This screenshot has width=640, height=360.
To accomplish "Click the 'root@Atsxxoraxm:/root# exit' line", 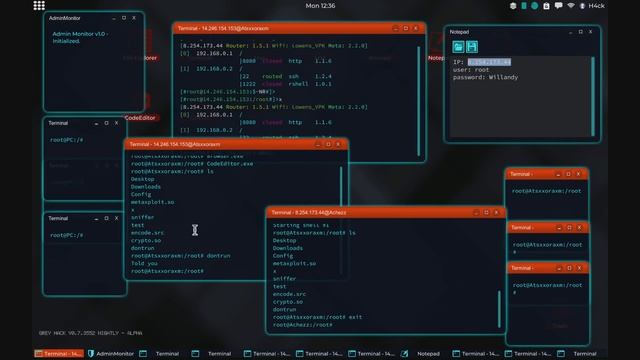I will click(x=317, y=317).
